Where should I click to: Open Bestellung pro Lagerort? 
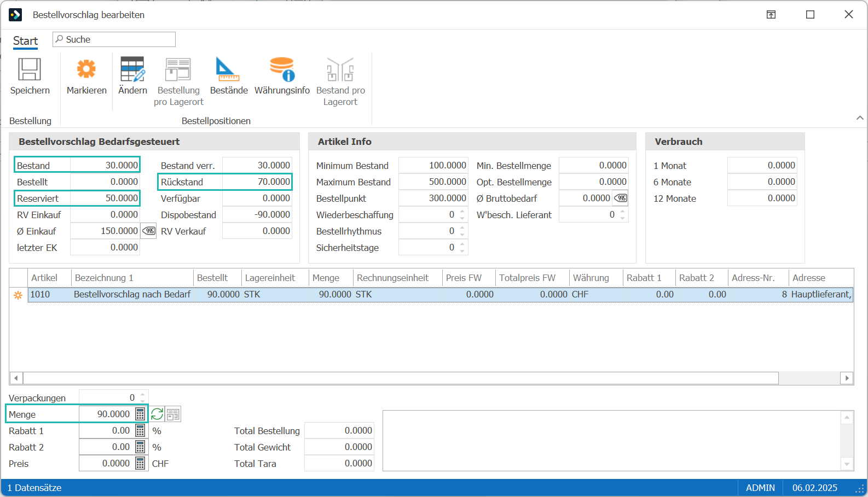pyautogui.click(x=178, y=82)
